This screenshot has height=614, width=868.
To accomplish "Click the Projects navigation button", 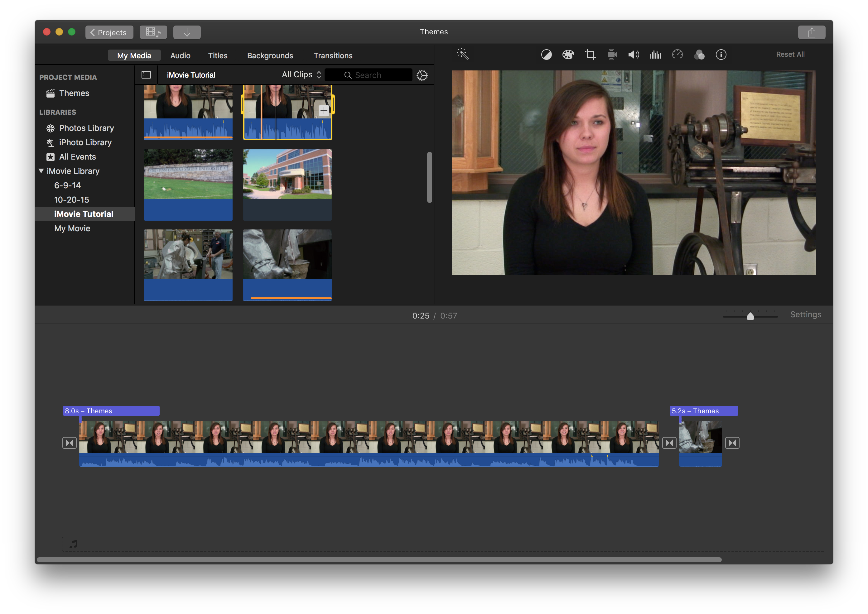I will click(108, 31).
